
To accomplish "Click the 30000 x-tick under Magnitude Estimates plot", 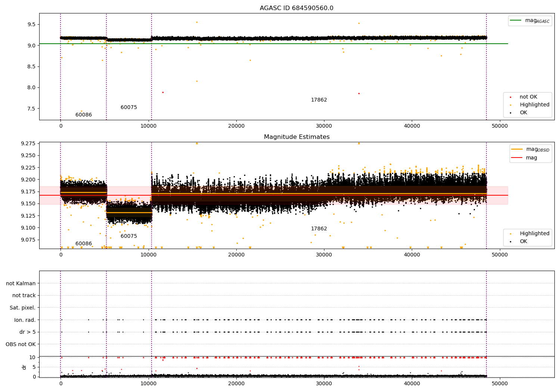I will [324, 255].
